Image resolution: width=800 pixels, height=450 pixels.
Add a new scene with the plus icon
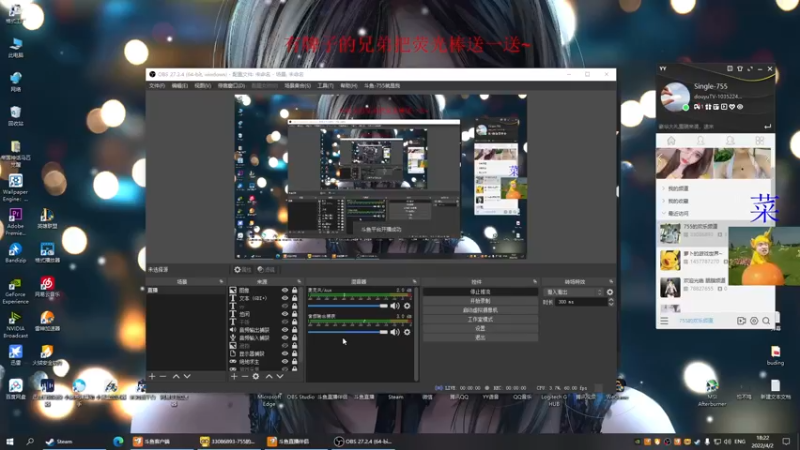pyautogui.click(x=152, y=377)
